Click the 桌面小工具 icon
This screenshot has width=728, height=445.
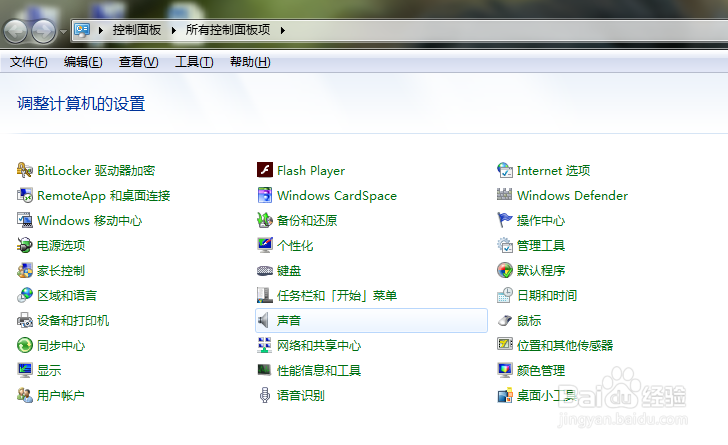[505, 396]
